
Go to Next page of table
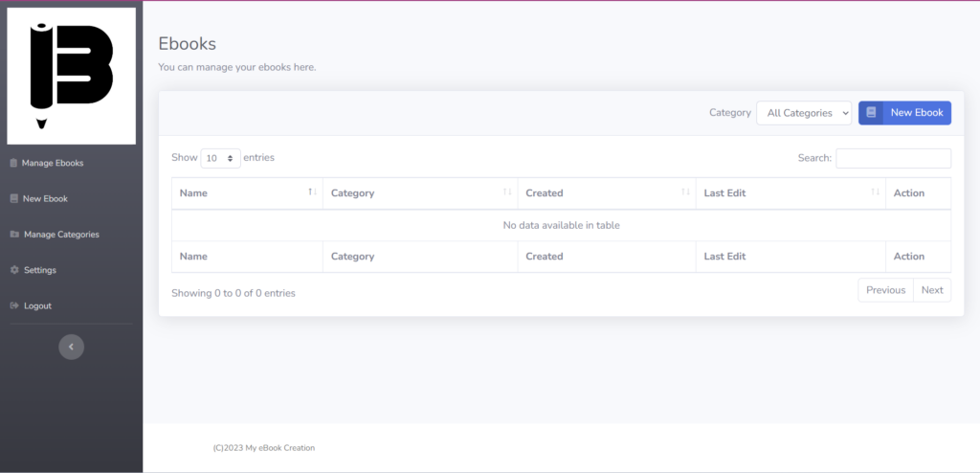click(x=932, y=290)
